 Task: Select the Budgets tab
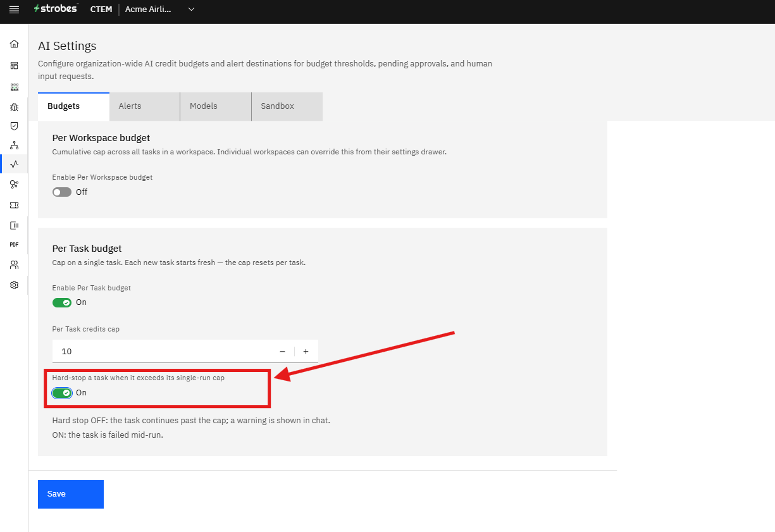pyautogui.click(x=73, y=106)
